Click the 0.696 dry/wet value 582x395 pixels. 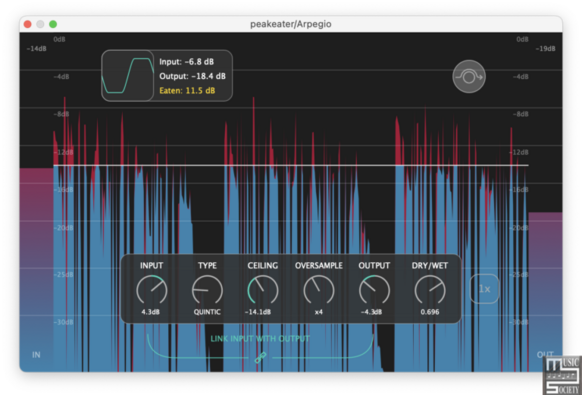point(430,312)
